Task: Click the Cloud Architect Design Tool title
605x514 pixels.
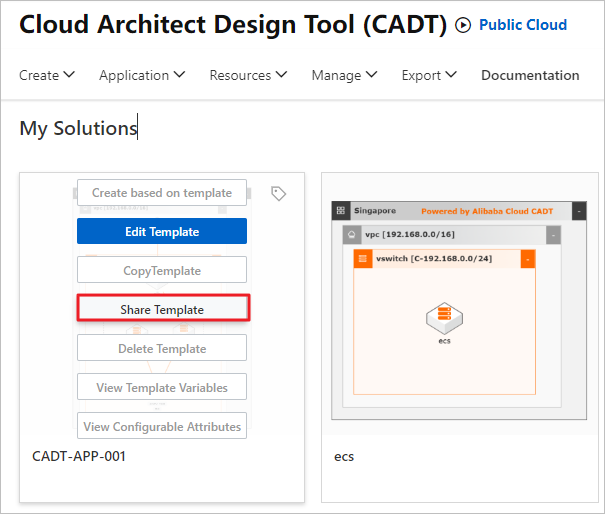Action: click(x=233, y=25)
